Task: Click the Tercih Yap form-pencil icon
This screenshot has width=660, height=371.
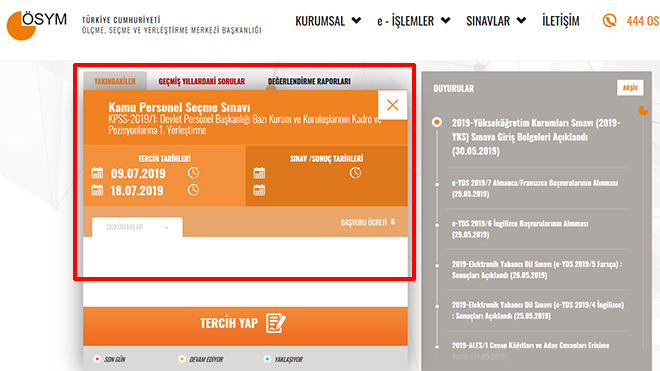Action: pos(276,323)
